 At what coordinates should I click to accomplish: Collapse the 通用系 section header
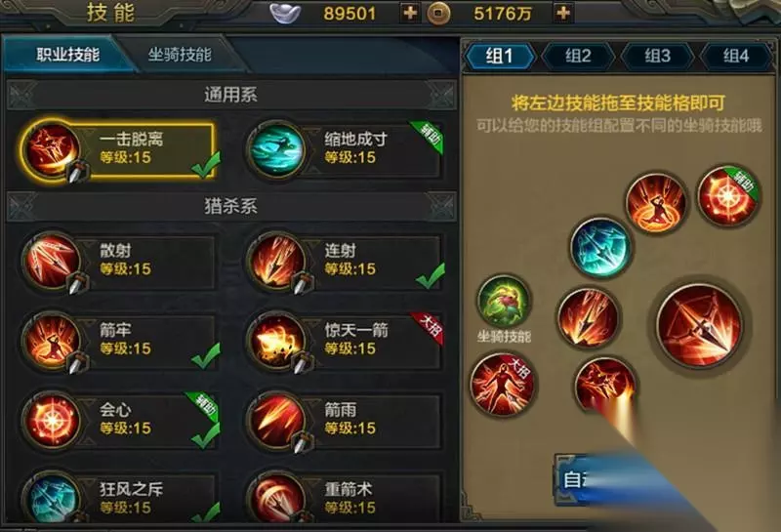click(x=231, y=95)
